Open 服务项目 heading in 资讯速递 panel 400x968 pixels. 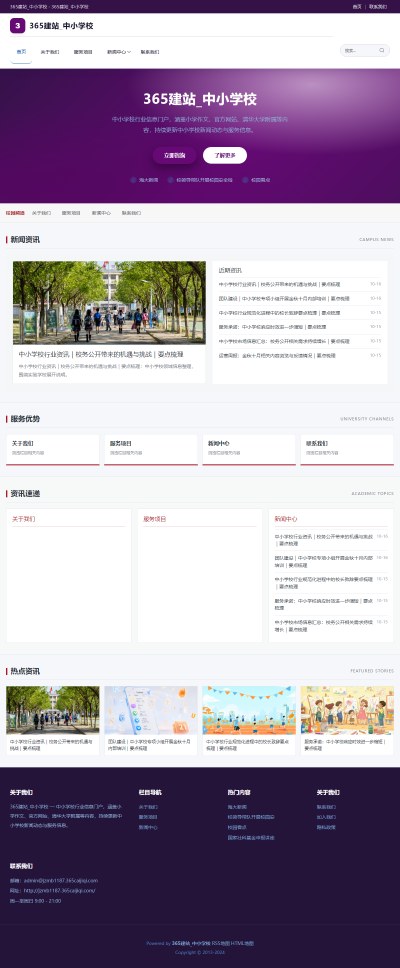point(154,519)
